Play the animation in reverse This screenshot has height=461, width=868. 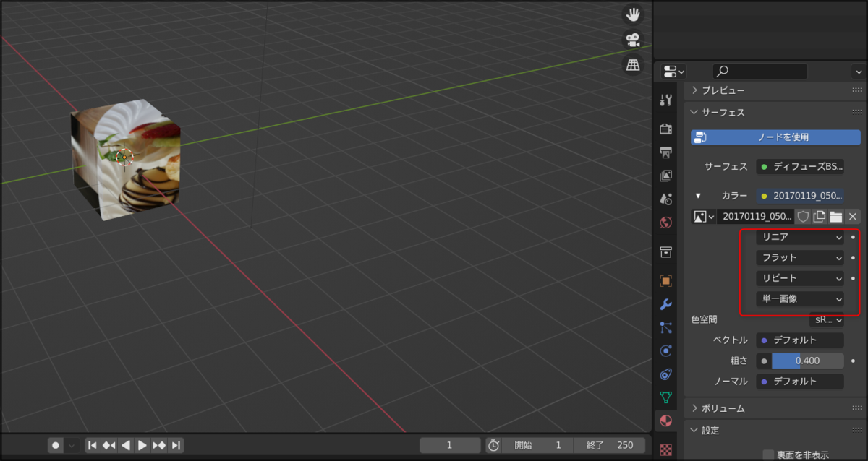[126, 445]
